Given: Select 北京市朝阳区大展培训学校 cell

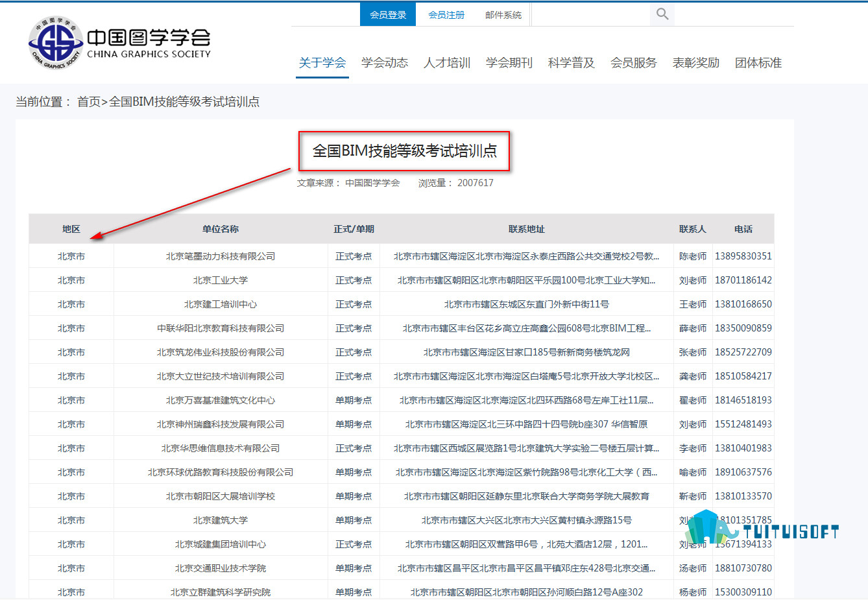Looking at the screenshot, I should coord(221,496).
